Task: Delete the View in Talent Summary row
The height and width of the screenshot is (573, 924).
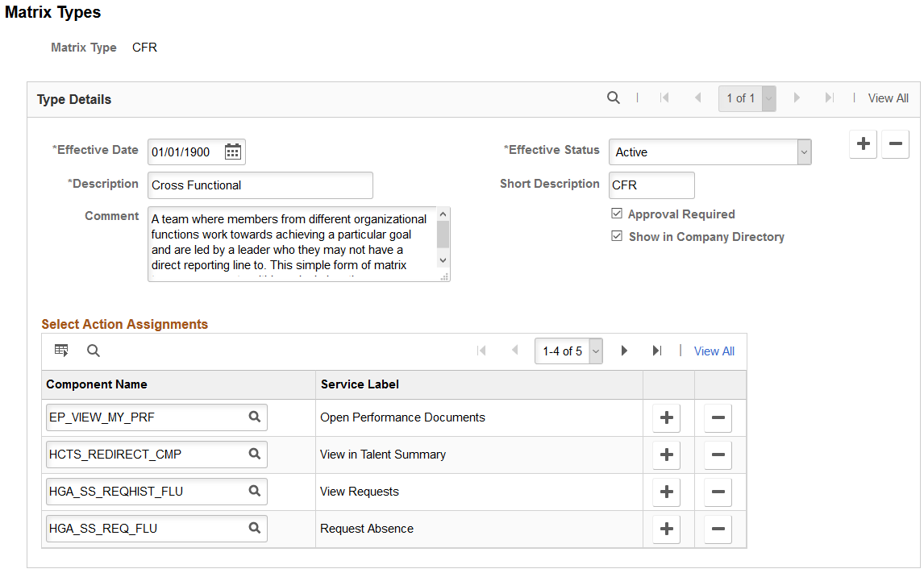Action: click(718, 455)
